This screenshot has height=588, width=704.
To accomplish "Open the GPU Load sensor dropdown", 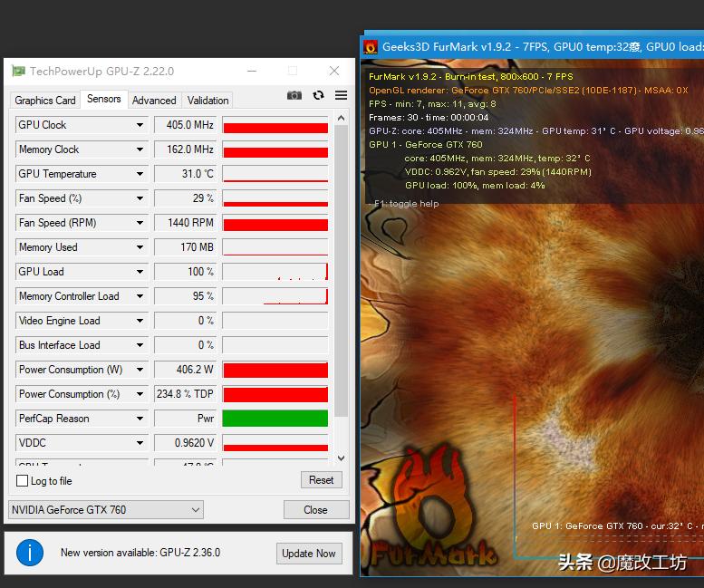I will tap(140, 272).
